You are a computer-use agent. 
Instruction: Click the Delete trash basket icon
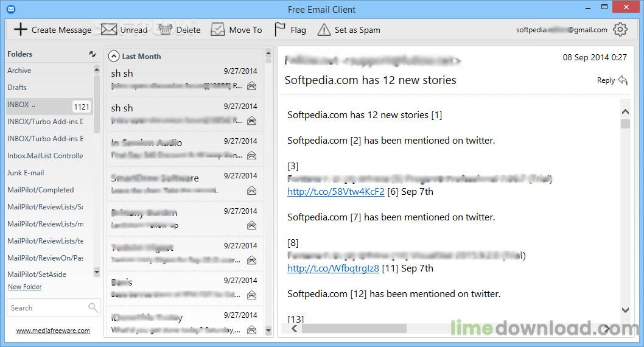click(165, 30)
